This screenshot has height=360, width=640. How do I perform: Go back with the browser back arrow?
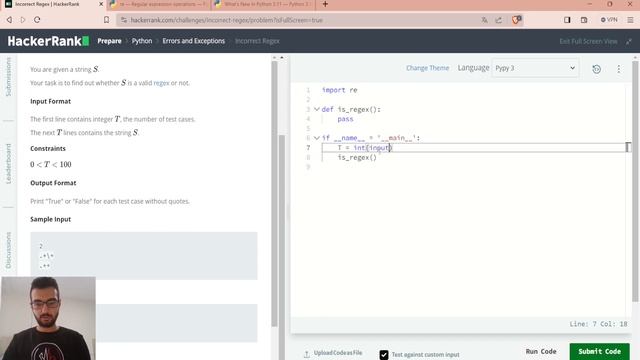9,20
